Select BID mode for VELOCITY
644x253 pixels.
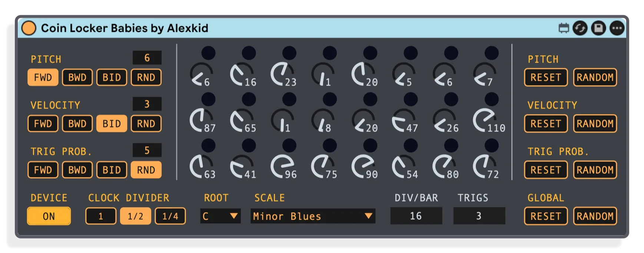[x=112, y=124]
